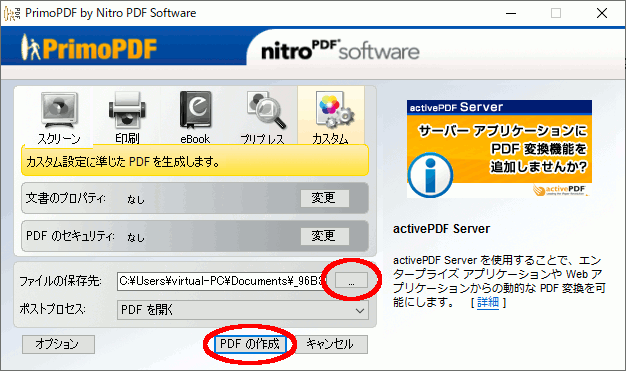Click the title bar application icon
Screen dimensions: 626x371
(12, 13)
